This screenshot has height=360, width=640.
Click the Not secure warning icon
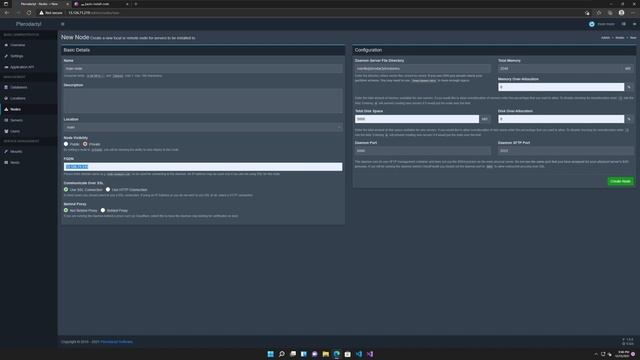[41, 13]
